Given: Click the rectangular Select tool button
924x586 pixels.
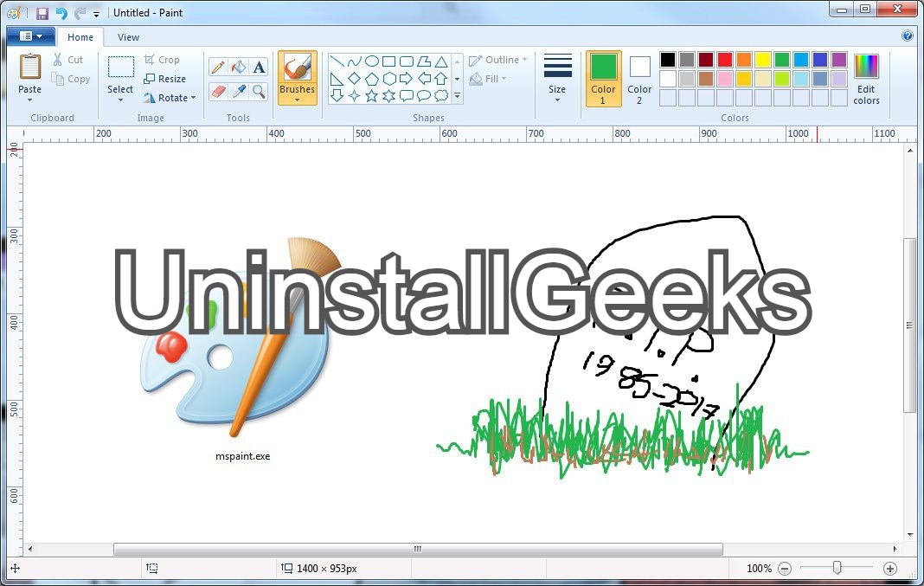Looking at the screenshot, I should [x=120, y=73].
